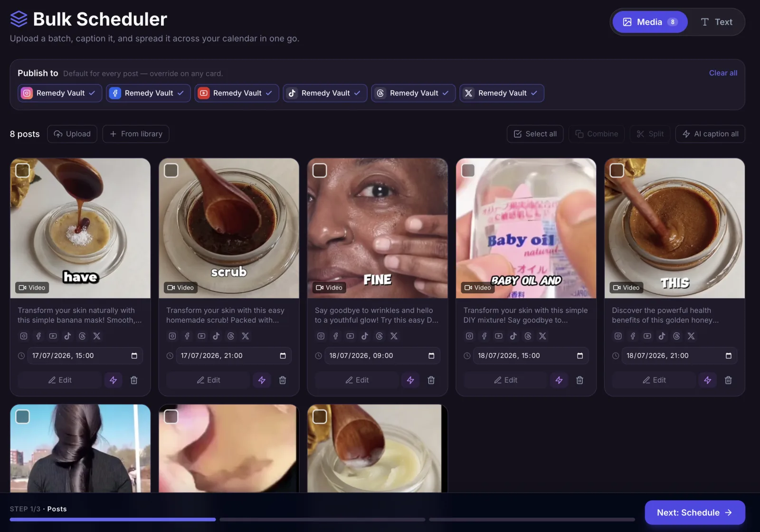The image size is (760, 532).
Task: Edit the banana mask post
Action: click(60, 380)
